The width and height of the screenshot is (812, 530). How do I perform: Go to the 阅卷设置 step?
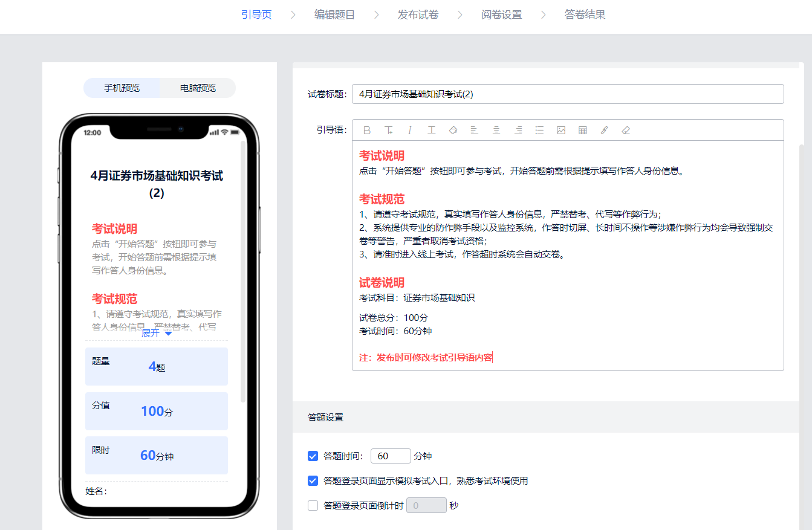(501, 14)
